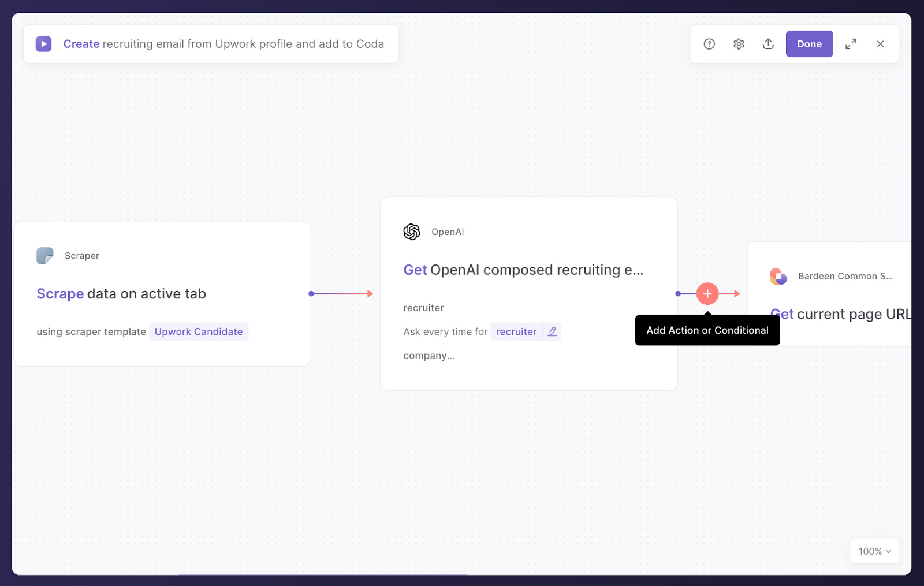This screenshot has height=586, width=924.
Task: Expand the truncated company field on OpenAI card
Action: (429, 356)
